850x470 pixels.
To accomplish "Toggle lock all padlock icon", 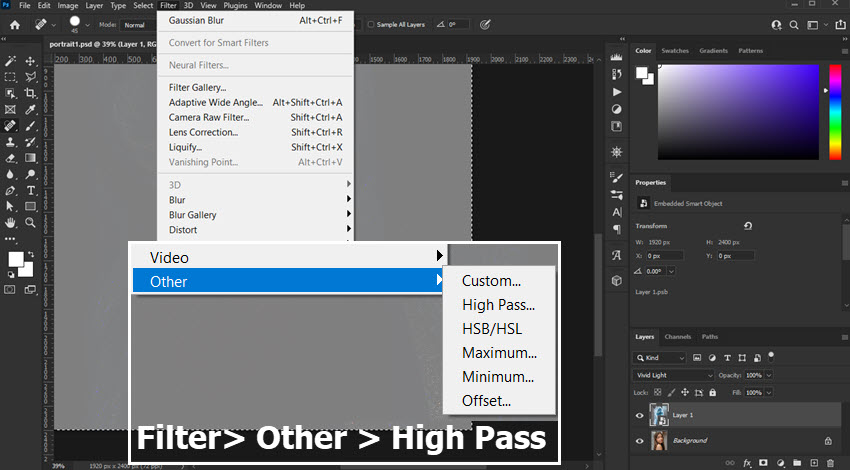I will pos(712,392).
